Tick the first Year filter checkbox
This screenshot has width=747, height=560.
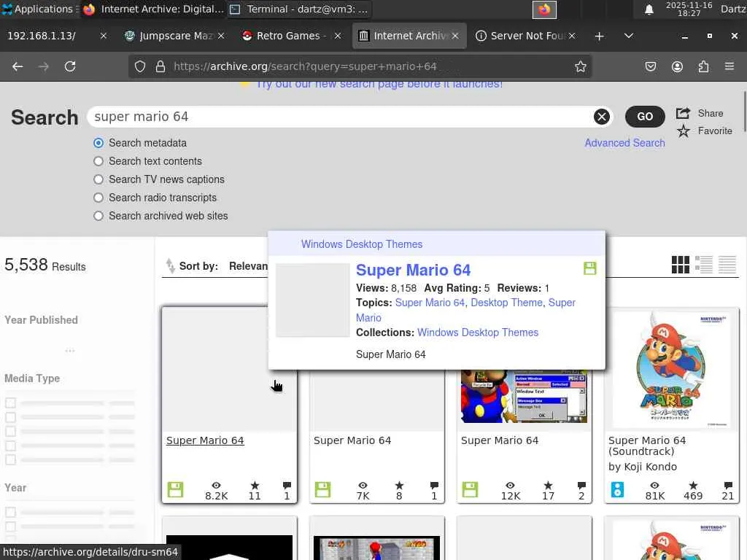(x=10, y=513)
